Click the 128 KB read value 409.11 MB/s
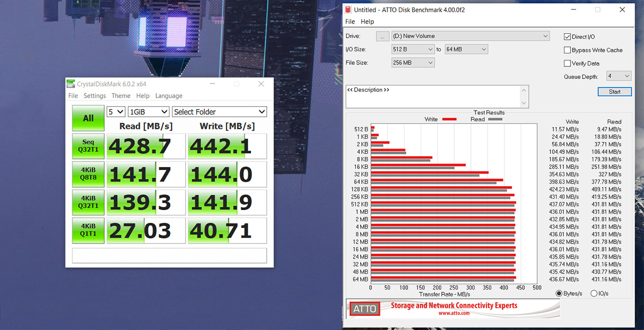Viewport: 644px width, 330px height. click(606, 190)
